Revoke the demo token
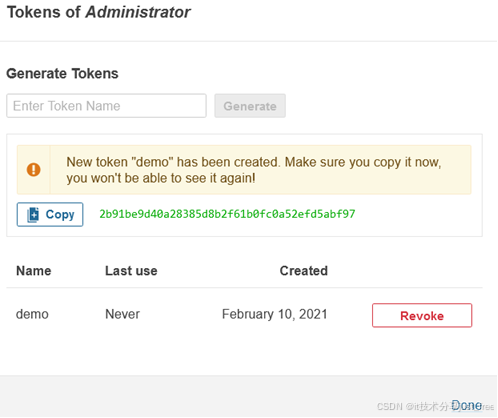 coord(422,315)
